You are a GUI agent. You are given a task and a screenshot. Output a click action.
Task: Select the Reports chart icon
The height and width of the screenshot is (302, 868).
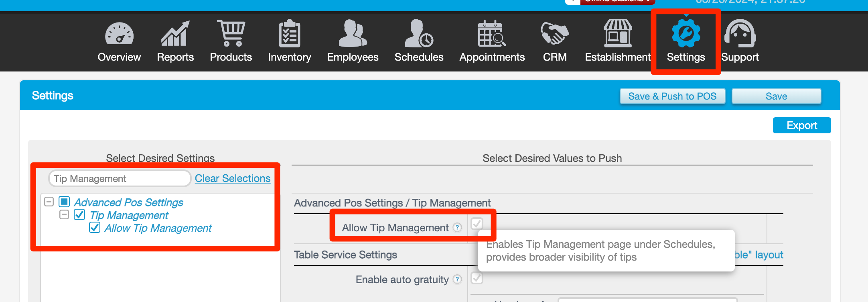pos(174,34)
